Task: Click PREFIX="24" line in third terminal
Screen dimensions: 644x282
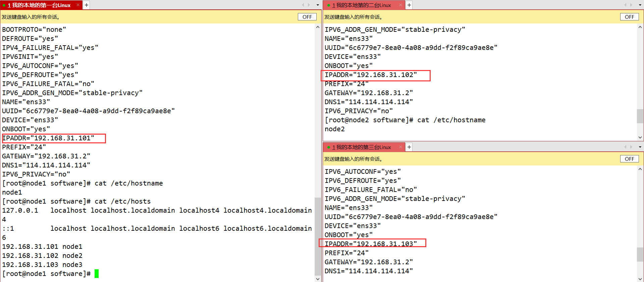Action: [346, 253]
